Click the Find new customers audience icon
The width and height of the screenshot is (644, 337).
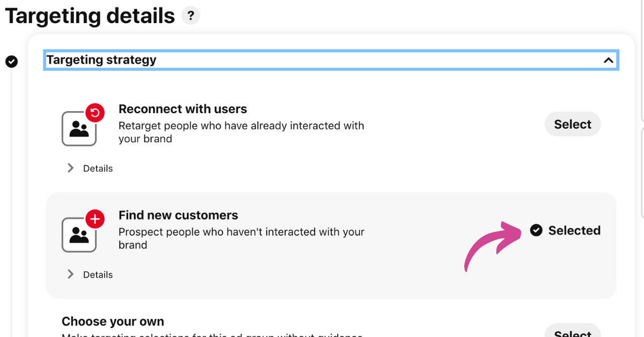coord(79,235)
